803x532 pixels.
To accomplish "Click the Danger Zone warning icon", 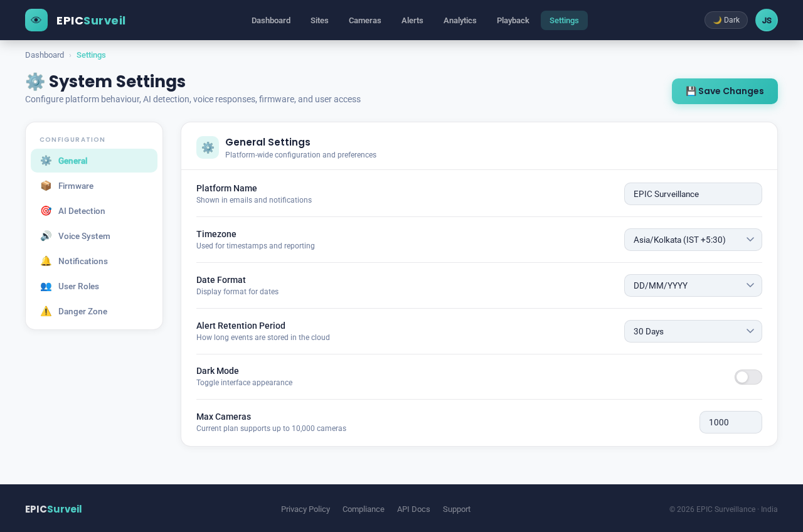I will [46, 311].
